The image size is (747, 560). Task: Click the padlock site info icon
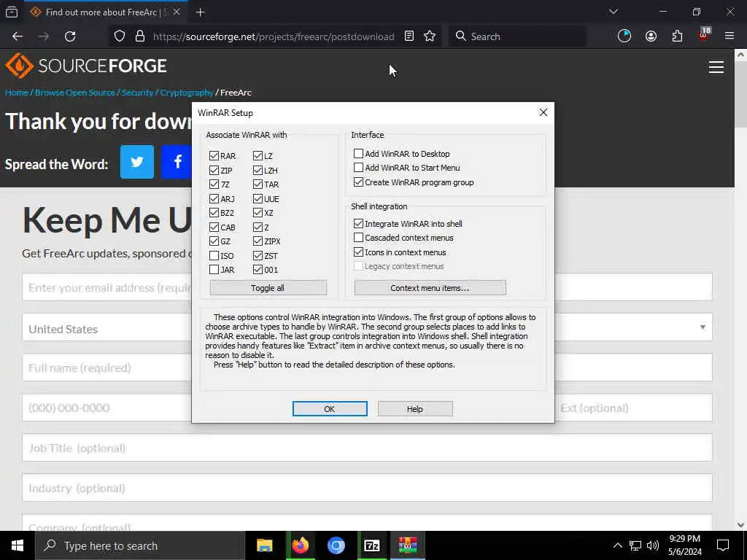click(139, 36)
